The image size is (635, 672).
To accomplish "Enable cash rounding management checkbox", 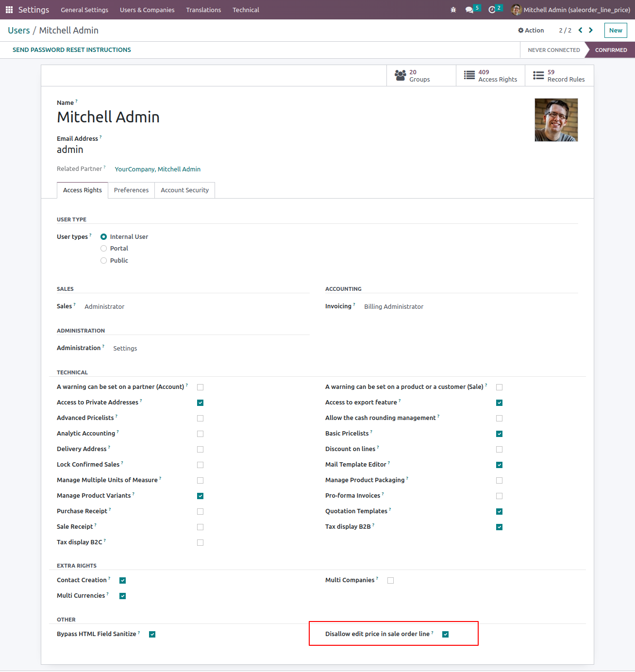I will point(500,419).
